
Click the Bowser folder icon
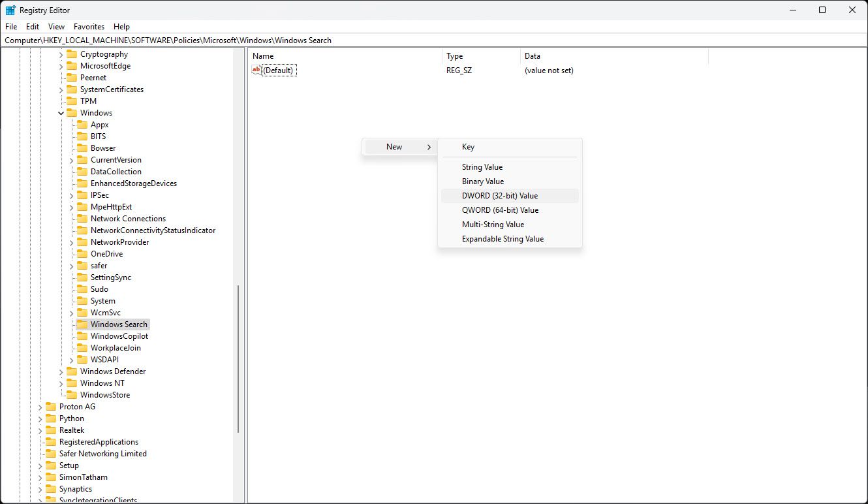pos(82,148)
